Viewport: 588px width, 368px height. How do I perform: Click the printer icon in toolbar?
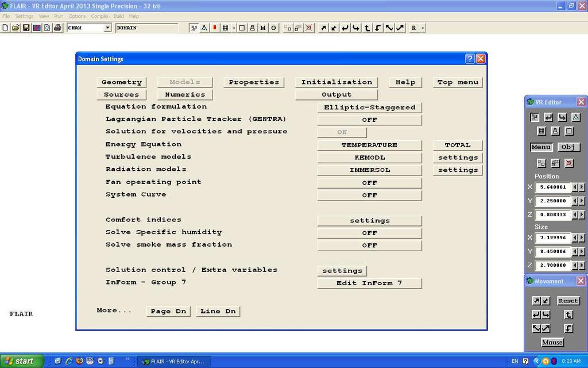point(57,28)
